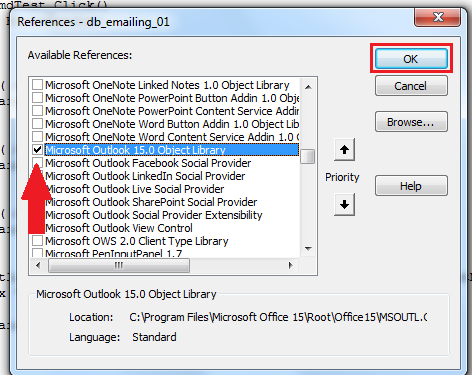Viewport: 472px width, 375px height.
Task: Uncheck Microsoft Outlook 15.0 Object Library
Action: [x=37, y=150]
